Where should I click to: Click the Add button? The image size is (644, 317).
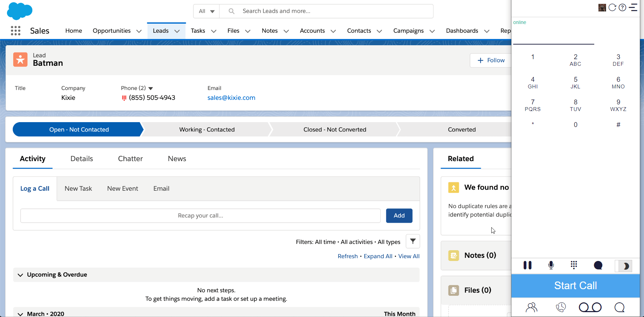click(399, 216)
